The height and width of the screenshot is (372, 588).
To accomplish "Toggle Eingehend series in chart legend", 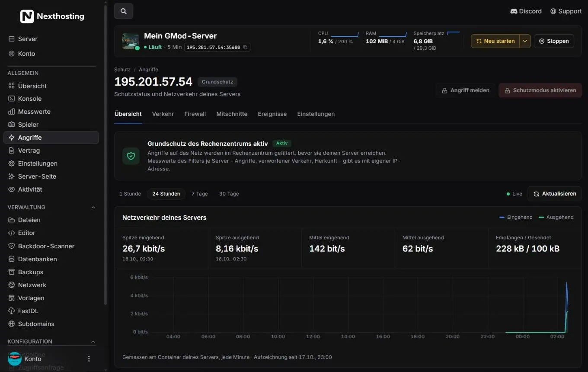I will click(x=516, y=217).
